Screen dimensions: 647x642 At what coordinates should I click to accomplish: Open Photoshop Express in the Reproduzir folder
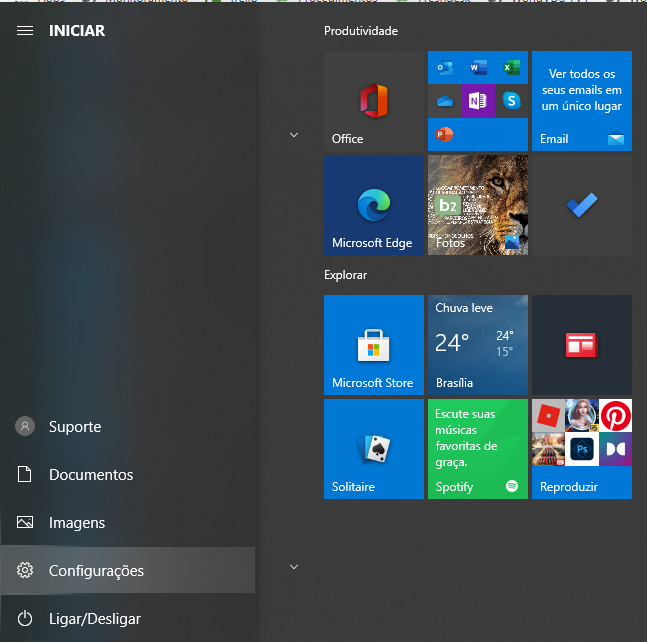point(582,449)
